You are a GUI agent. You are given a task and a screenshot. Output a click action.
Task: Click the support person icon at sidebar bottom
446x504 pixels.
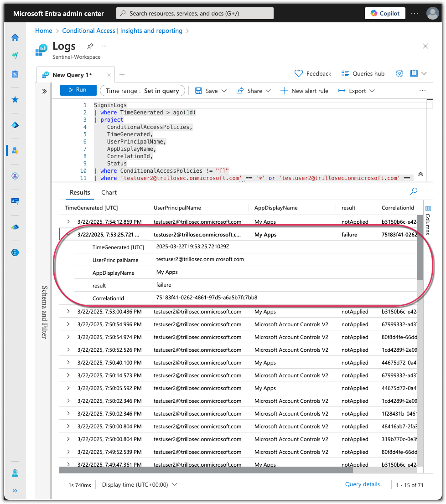point(15,473)
